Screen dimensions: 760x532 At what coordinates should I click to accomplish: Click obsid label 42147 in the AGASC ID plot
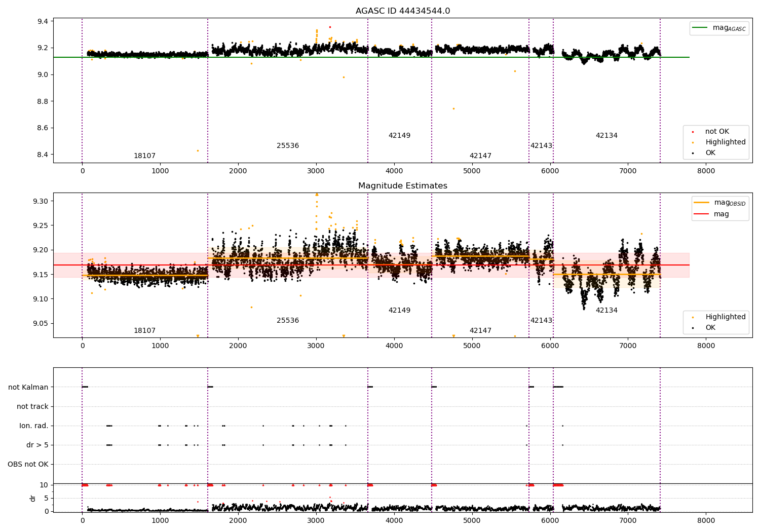(x=480, y=156)
